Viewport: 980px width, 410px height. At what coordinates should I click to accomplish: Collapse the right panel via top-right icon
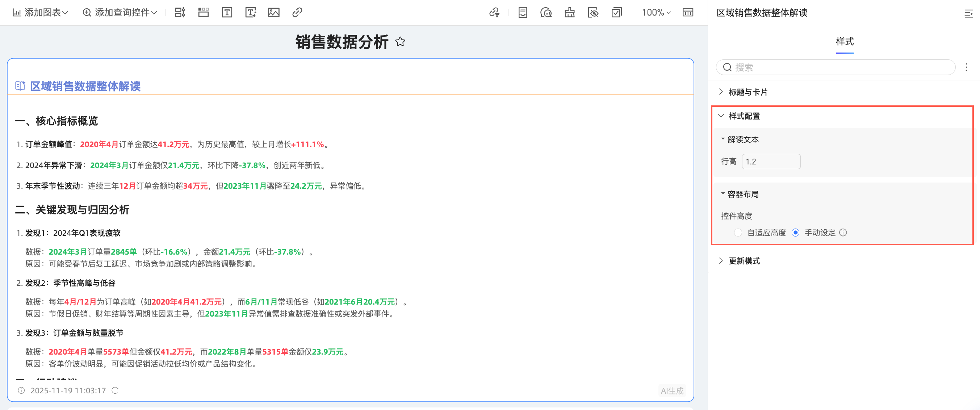968,14
